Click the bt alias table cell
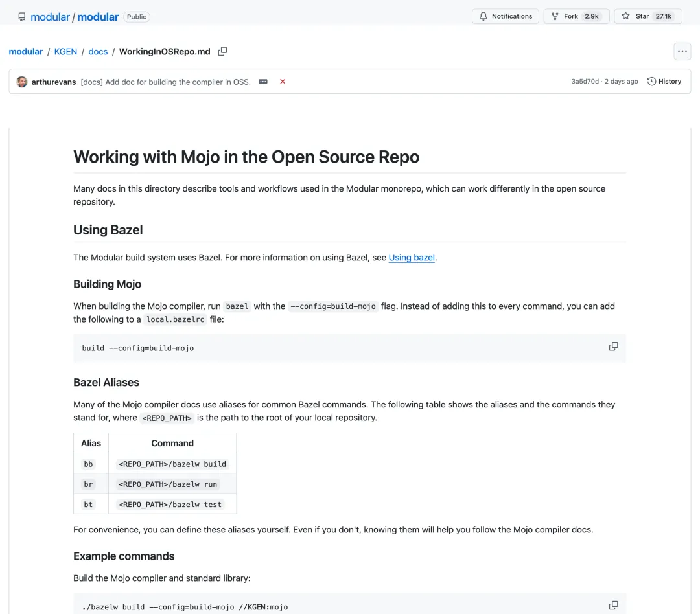This screenshot has width=700, height=614. tap(91, 505)
